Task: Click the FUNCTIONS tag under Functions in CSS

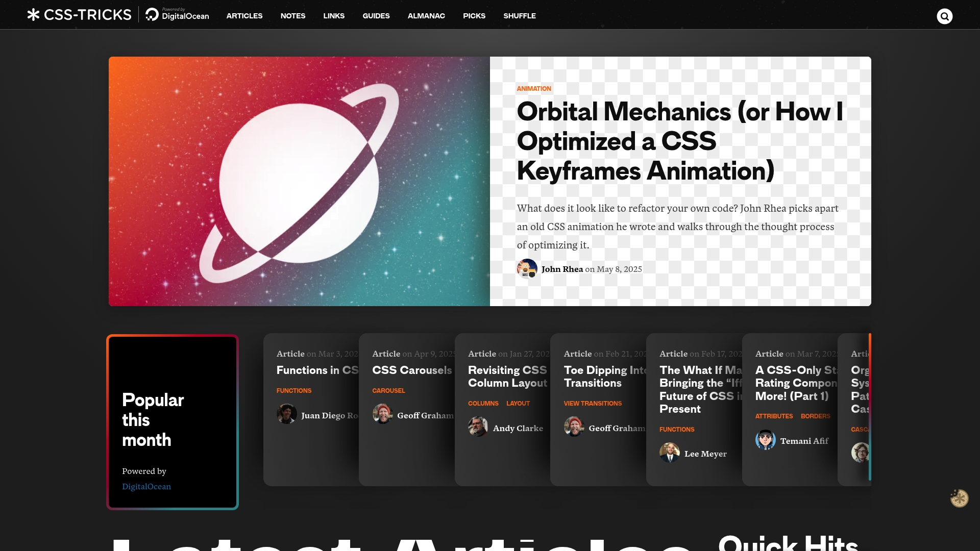Action: [x=294, y=391]
